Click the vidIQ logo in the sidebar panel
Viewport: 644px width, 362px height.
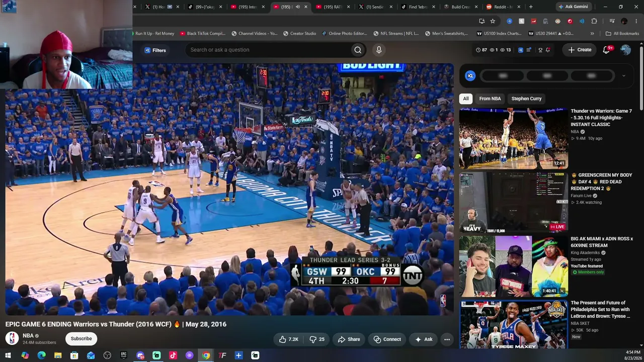(x=470, y=76)
